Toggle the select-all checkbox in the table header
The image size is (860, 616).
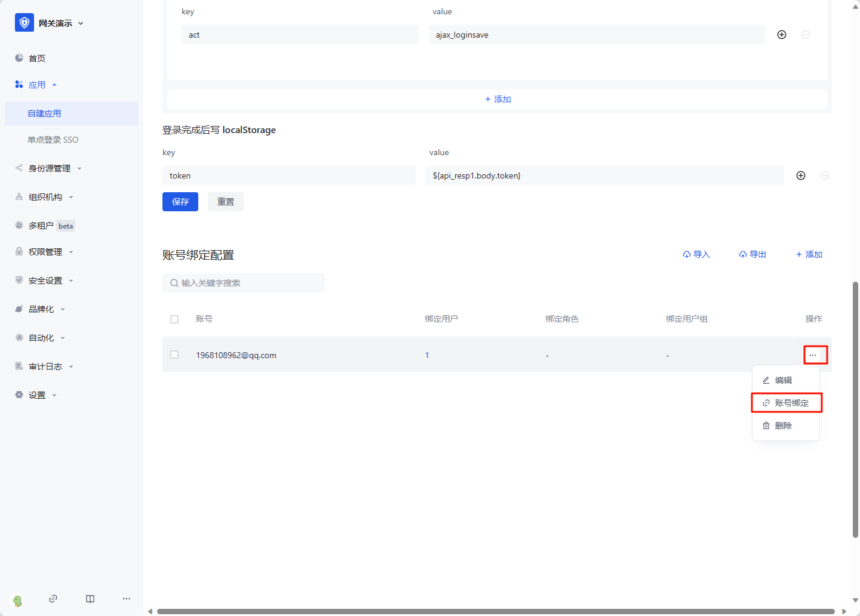(x=174, y=319)
